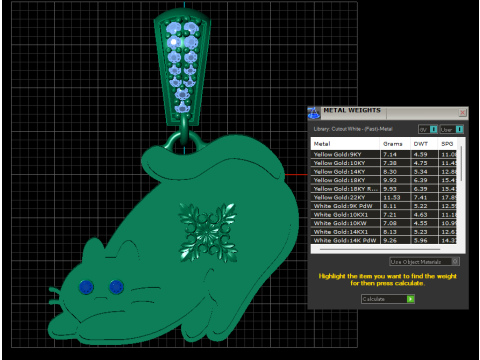
Task: Click the SPG column header
Action: [x=447, y=144]
